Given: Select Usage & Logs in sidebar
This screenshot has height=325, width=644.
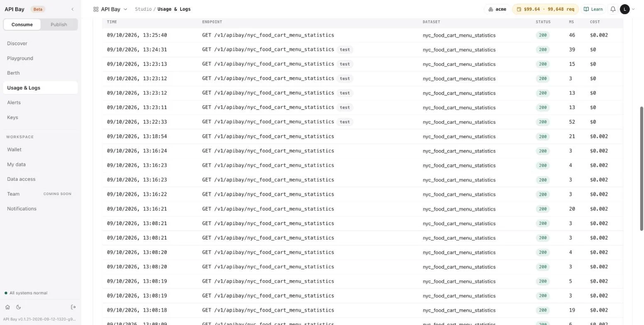Looking at the screenshot, I should point(40,88).
